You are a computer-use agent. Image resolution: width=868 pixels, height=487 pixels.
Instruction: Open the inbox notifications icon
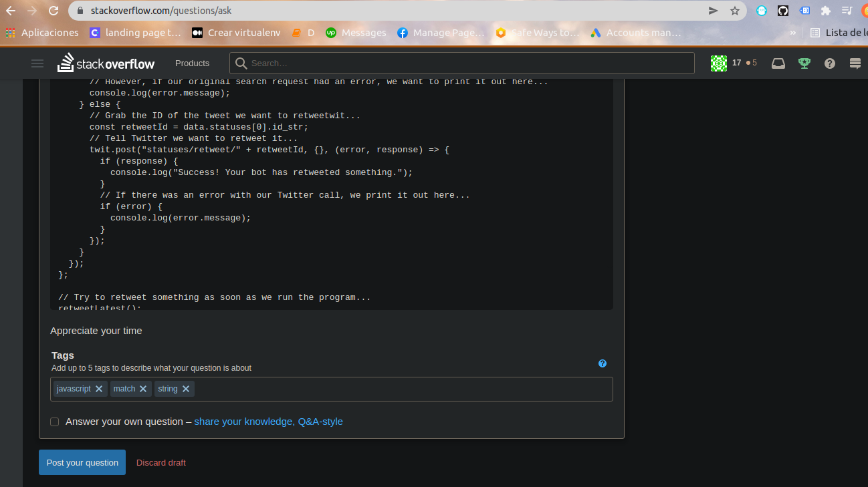pos(778,63)
